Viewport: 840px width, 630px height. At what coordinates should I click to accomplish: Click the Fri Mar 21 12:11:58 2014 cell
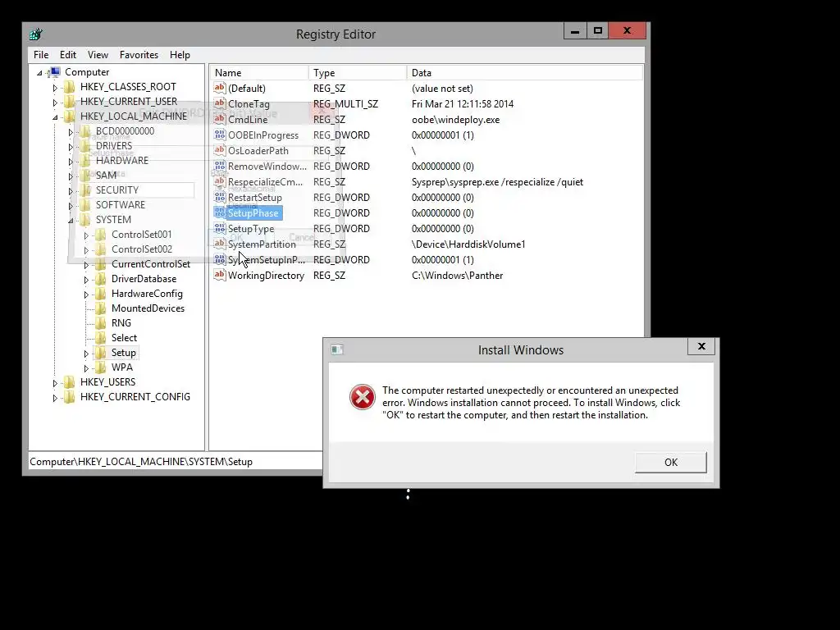point(463,104)
